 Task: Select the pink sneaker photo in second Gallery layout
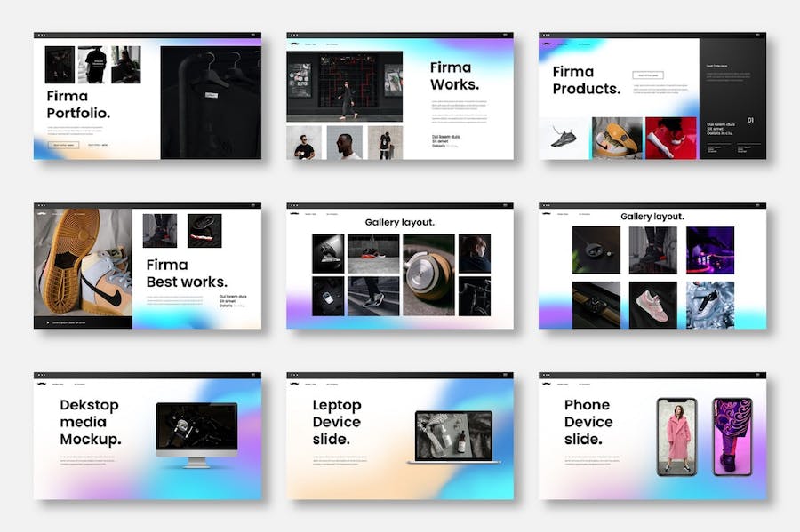(652, 305)
